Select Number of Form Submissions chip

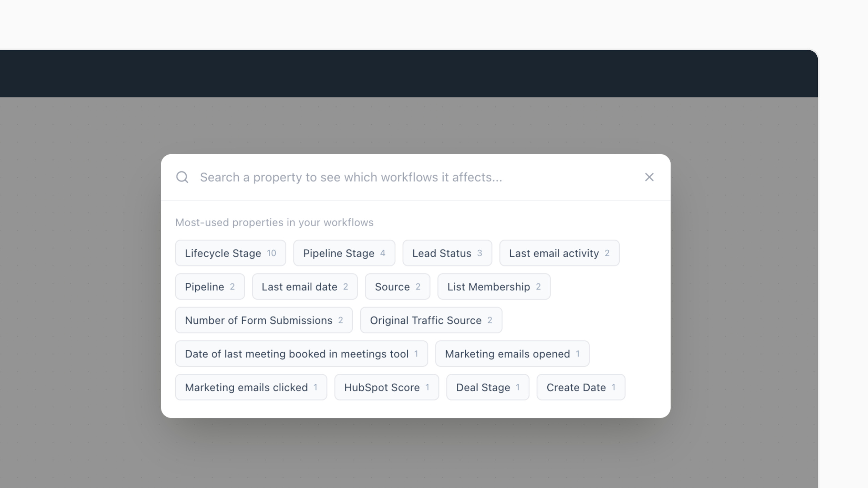[x=263, y=320]
